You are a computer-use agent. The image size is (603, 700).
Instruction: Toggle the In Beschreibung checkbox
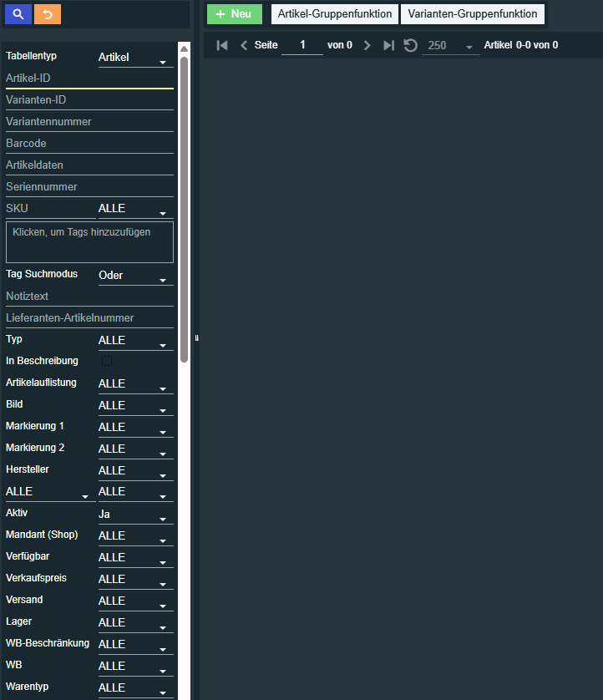[x=107, y=362]
